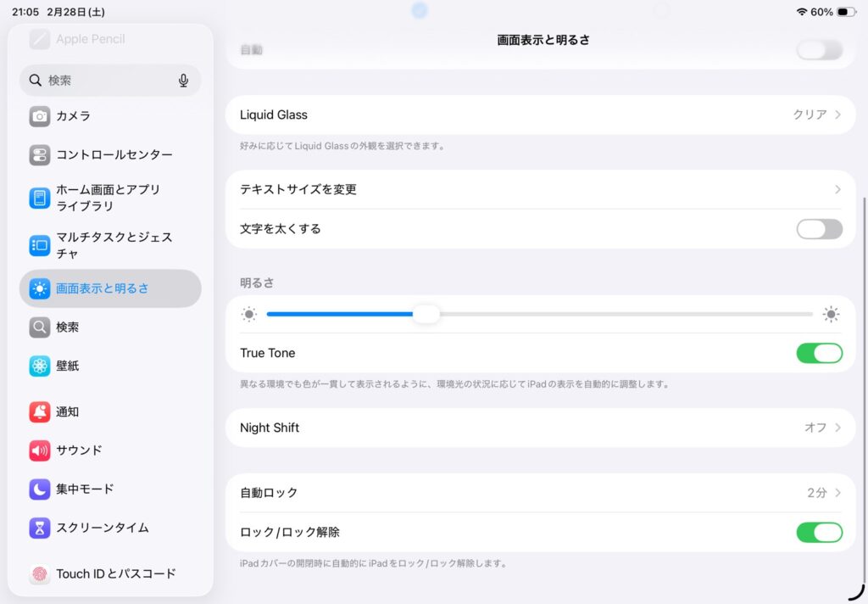Open Touch ID fingerprint icon

coord(40,574)
